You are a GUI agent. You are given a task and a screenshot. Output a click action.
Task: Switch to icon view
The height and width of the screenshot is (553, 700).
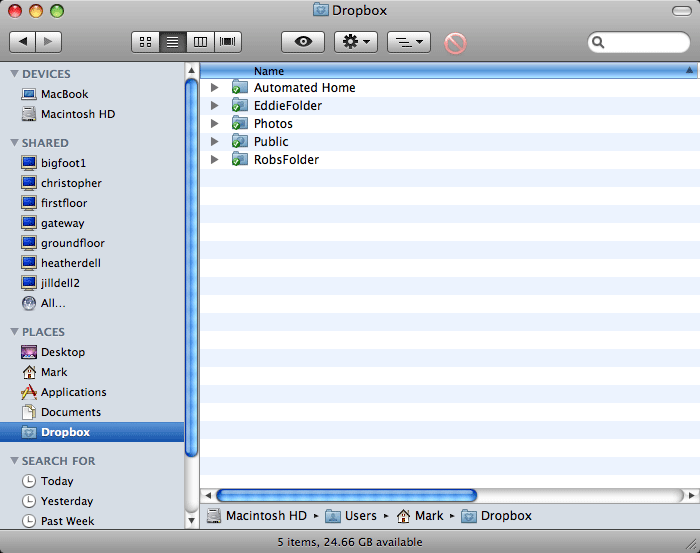(146, 42)
